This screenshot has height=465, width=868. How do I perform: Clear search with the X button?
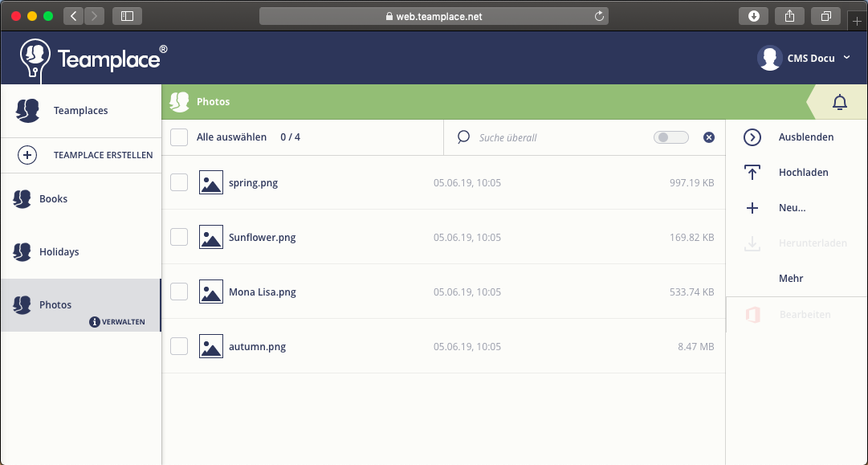click(708, 137)
